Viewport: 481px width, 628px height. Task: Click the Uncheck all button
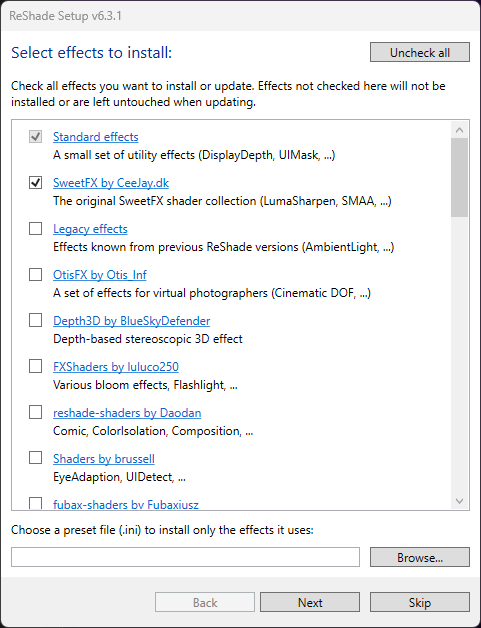(x=420, y=52)
